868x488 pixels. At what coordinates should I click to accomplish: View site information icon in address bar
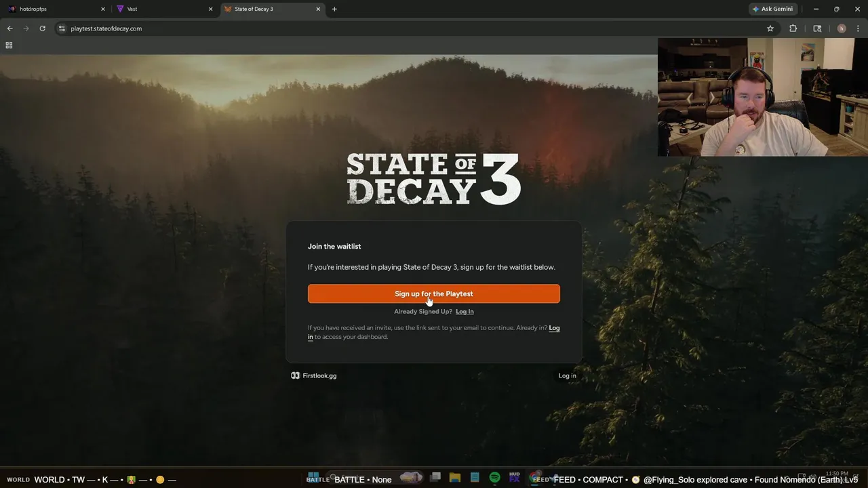click(x=62, y=28)
